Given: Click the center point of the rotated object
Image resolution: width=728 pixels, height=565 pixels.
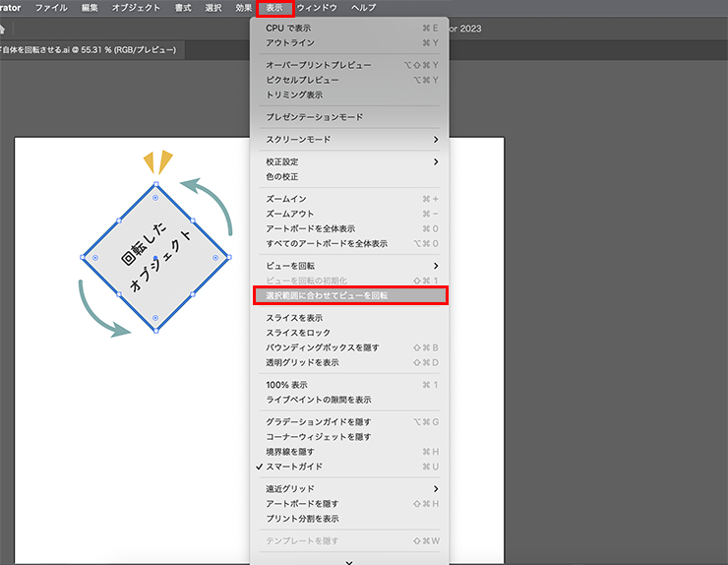Looking at the screenshot, I should coord(155,258).
